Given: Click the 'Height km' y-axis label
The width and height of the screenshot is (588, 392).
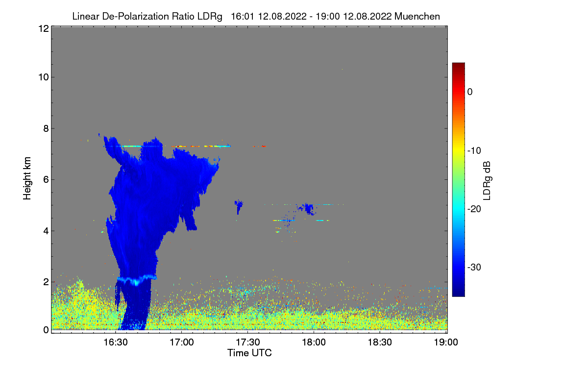Looking at the screenshot, I should [27, 179].
